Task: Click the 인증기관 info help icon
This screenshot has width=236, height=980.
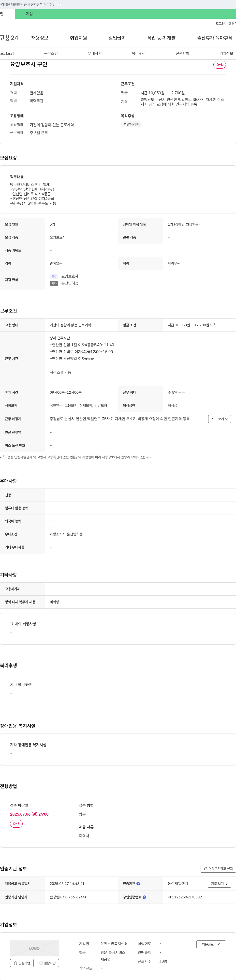Action: click(x=138, y=884)
